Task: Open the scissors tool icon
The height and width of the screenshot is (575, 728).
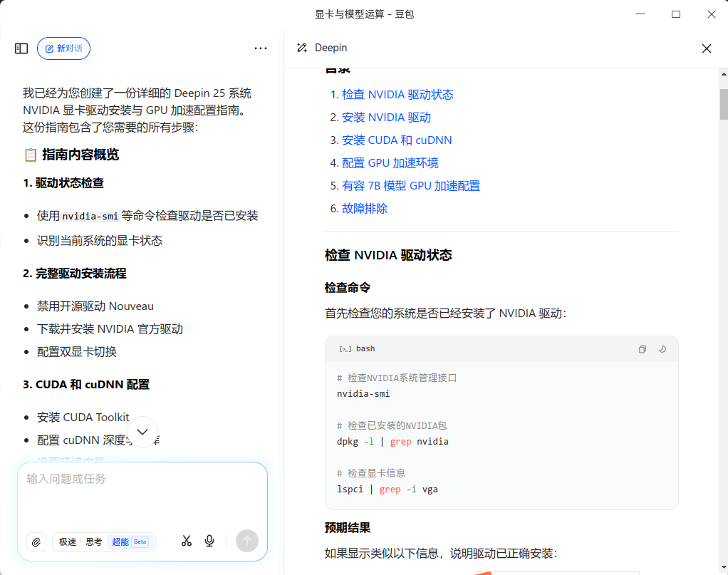Action: pyautogui.click(x=187, y=541)
